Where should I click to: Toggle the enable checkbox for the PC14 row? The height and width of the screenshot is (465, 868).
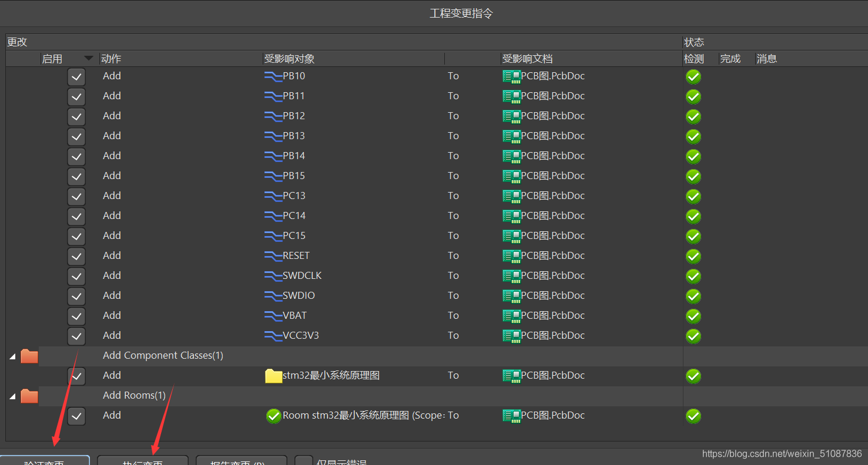click(x=76, y=217)
